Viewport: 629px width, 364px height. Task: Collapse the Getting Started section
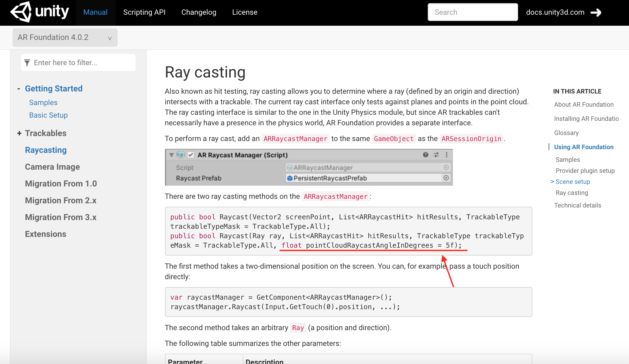click(x=19, y=89)
